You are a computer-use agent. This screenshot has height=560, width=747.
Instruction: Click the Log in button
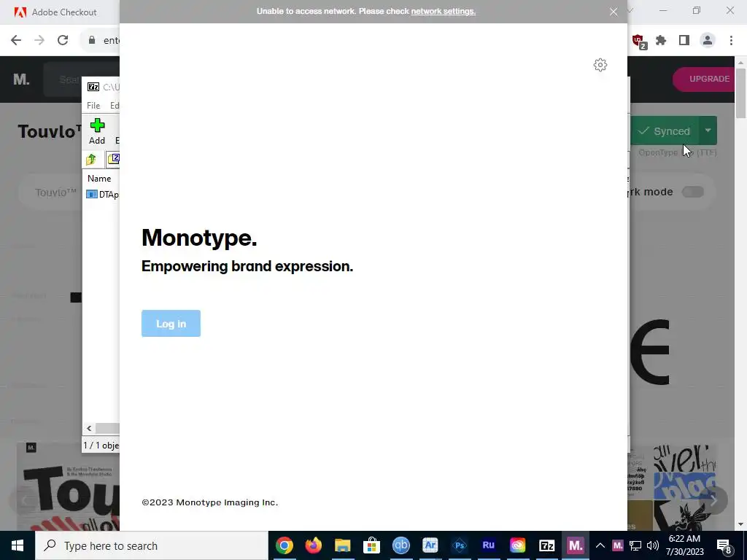[x=171, y=323]
